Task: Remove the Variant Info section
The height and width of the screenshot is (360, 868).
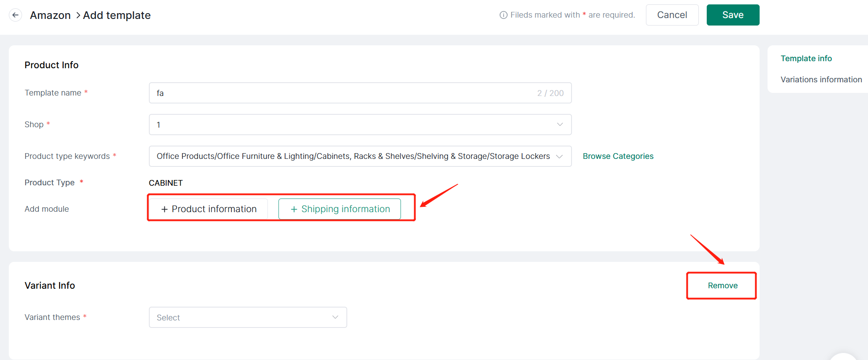Action: point(722,286)
